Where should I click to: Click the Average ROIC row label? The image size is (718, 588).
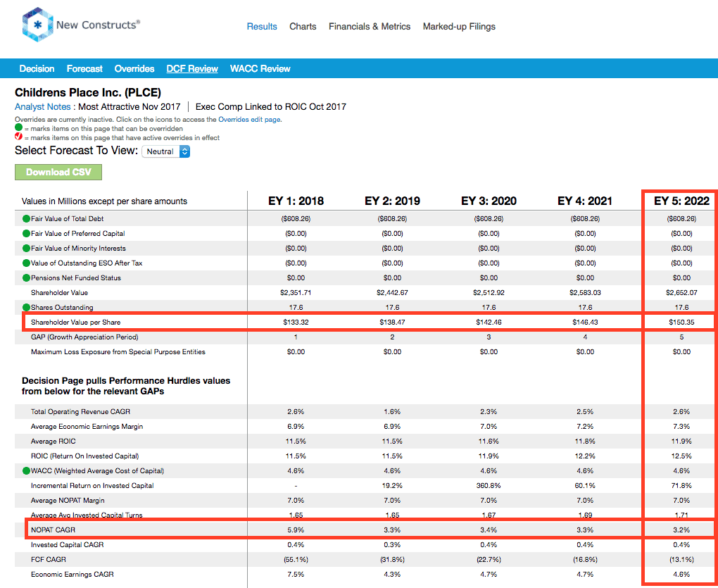pos(53,442)
